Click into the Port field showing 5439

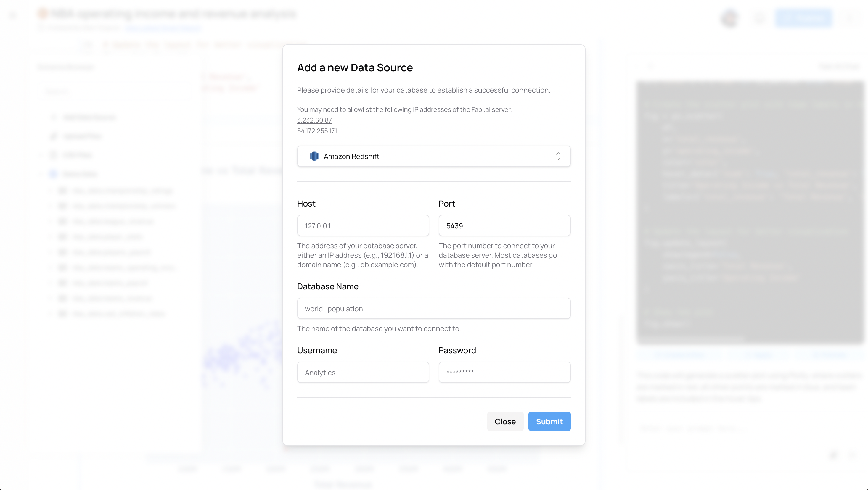pos(504,226)
